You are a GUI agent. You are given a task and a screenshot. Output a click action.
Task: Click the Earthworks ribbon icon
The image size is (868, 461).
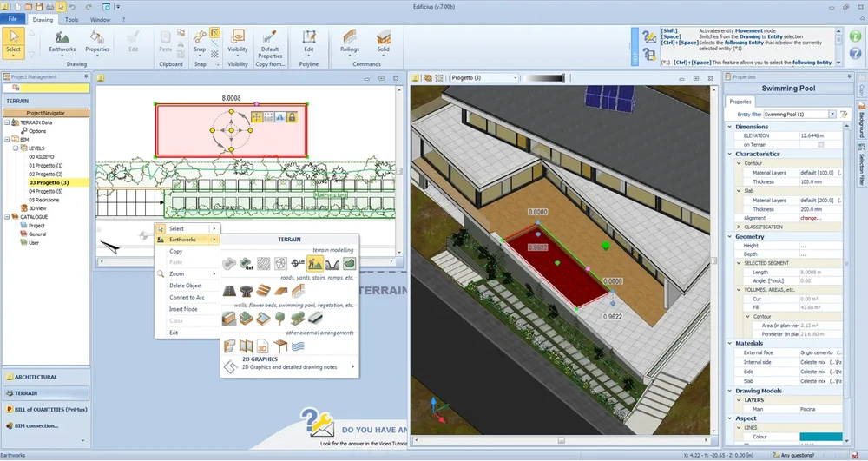[x=62, y=38]
